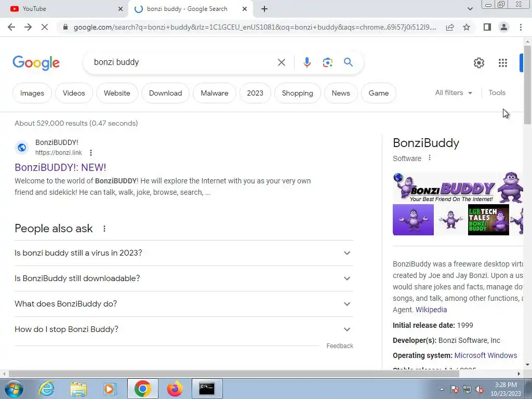This screenshot has height=399, width=532.
Task: Search by image with the Lens icon
Action: 327,62
